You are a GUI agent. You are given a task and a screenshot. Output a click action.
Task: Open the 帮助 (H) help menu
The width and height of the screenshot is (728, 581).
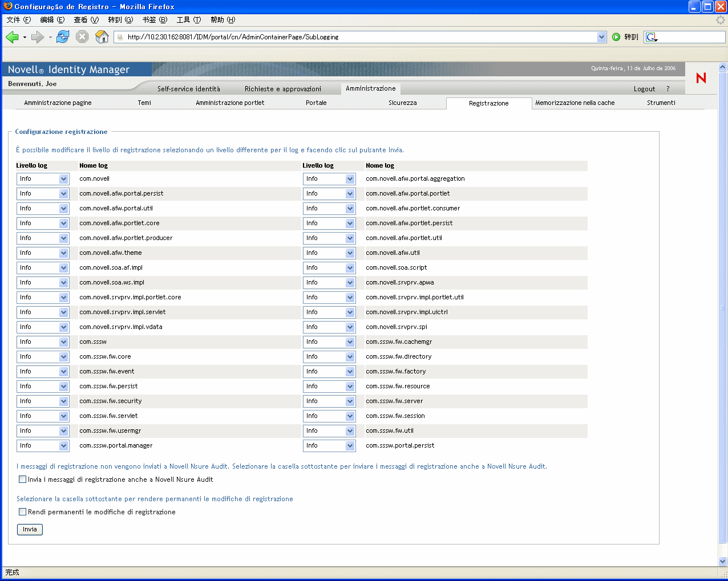coord(223,20)
